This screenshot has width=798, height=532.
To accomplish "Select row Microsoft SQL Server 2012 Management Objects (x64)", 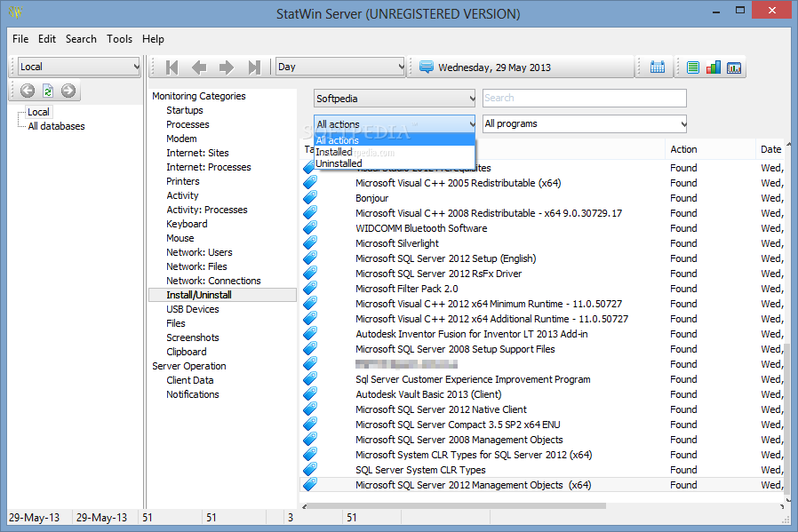I will (x=544, y=485).
